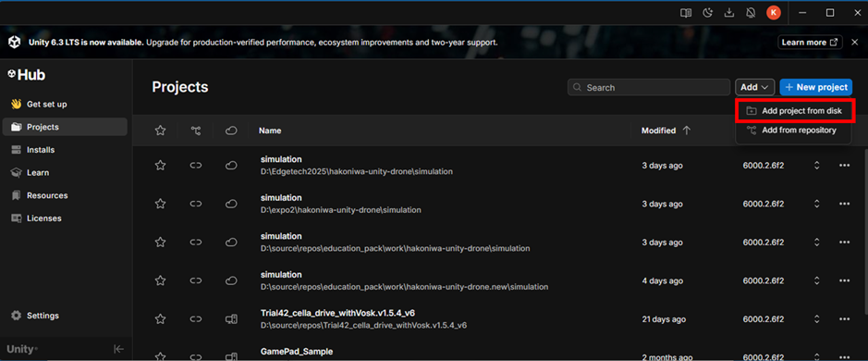This screenshot has width=868, height=361.
Task: Change editor version for hakoniwa-unity-drone.new simulation
Action: click(816, 280)
